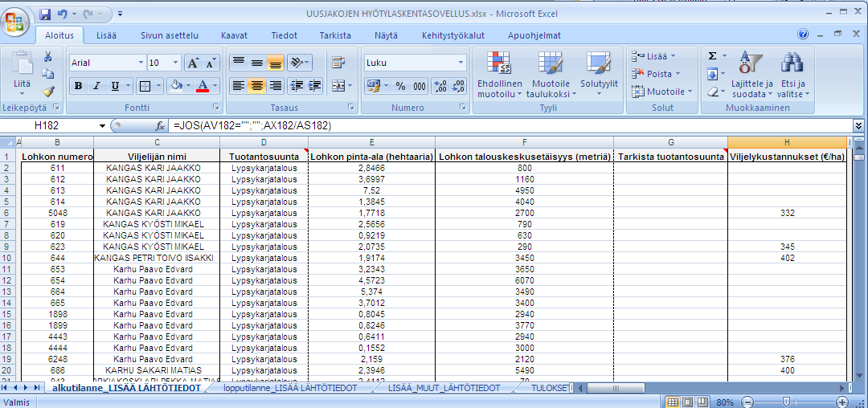Viewport: 868px width, 408px height.
Task: Open Solutyylit cell styles gallery
Action: click(x=599, y=75)
